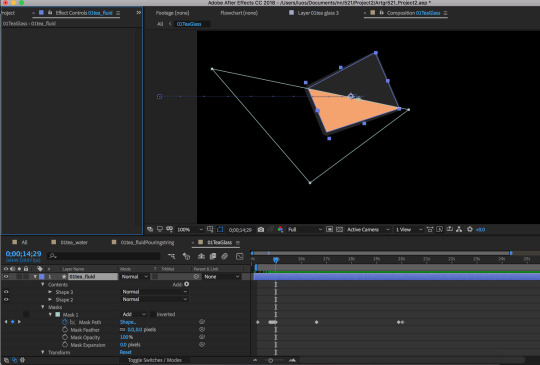Image resolution: width=540 pixels, height=365 pixels.
Task: Toggle the transparency grid icon
Action: point(339,229)
